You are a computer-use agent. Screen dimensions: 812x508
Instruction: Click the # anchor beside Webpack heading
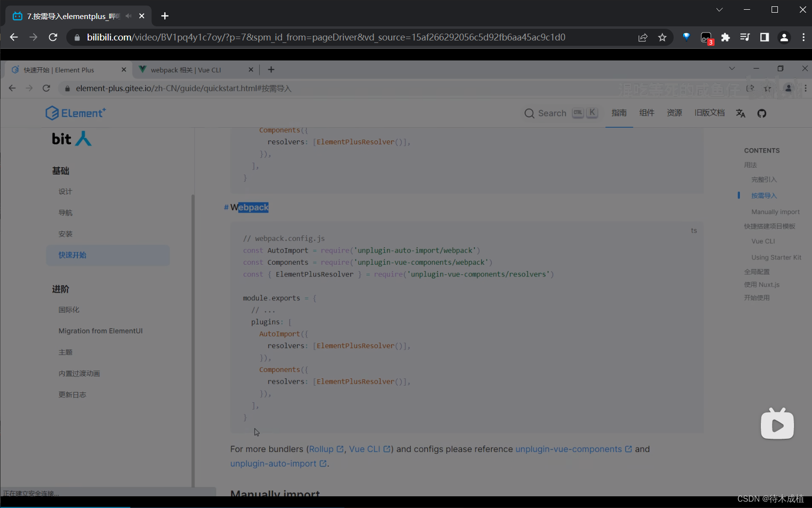click(226, 207)
